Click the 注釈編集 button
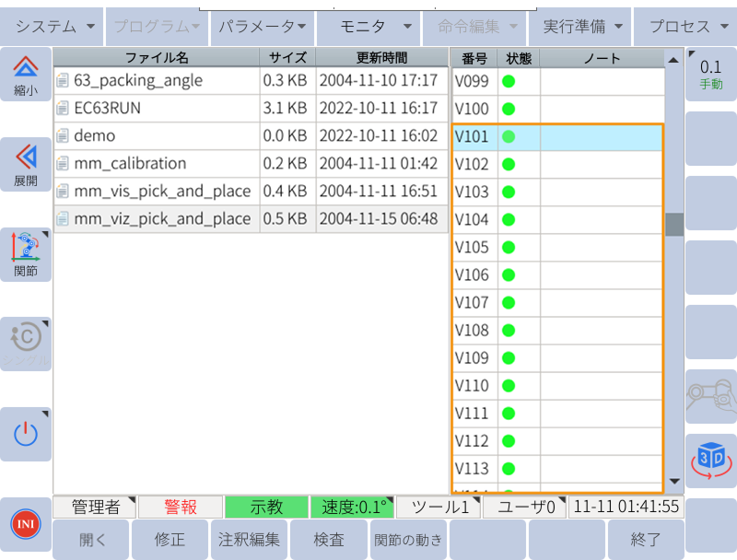 click(x=249, y=540)
